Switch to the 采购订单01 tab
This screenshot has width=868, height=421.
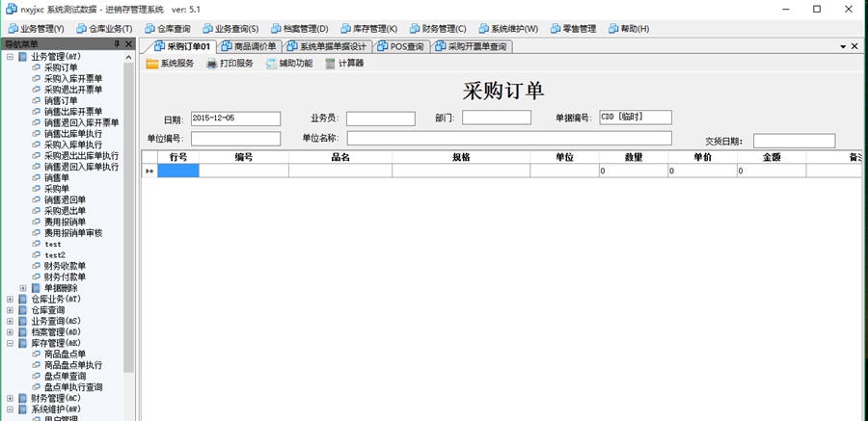click(x=182, y=46)
